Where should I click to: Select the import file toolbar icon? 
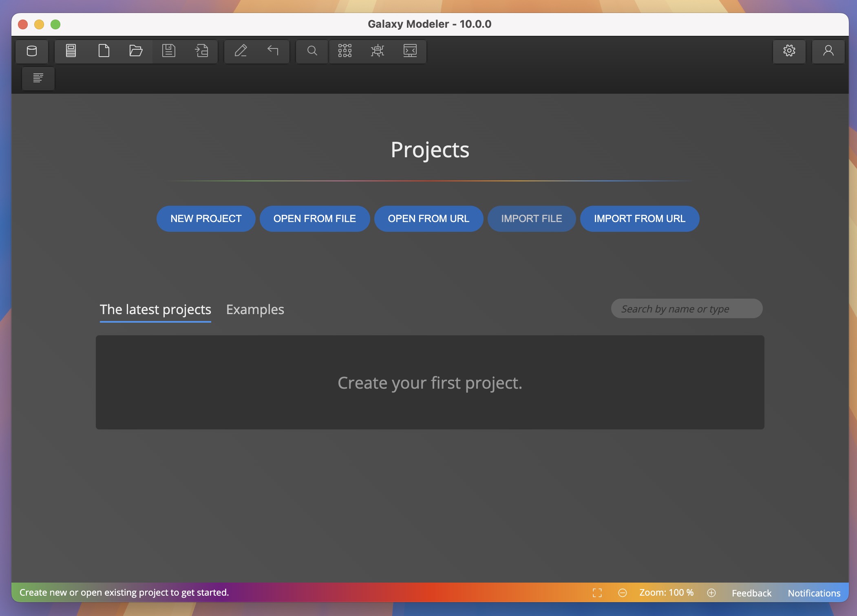[201, 51]
